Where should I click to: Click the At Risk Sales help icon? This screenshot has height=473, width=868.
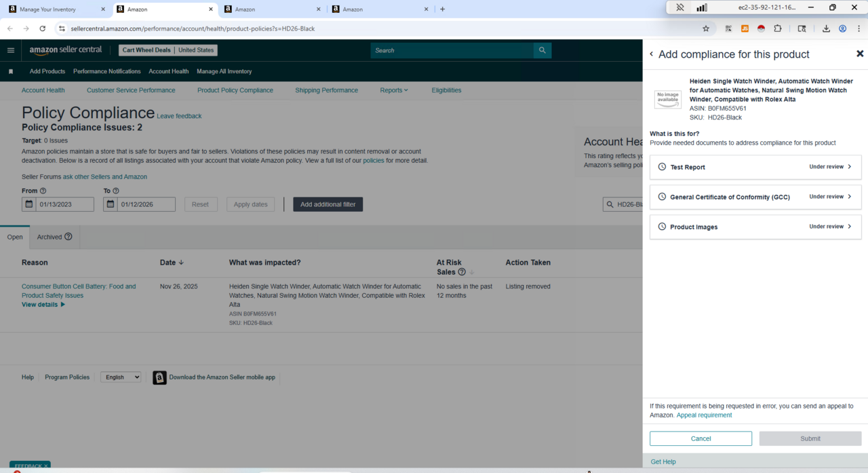[462, 272]
